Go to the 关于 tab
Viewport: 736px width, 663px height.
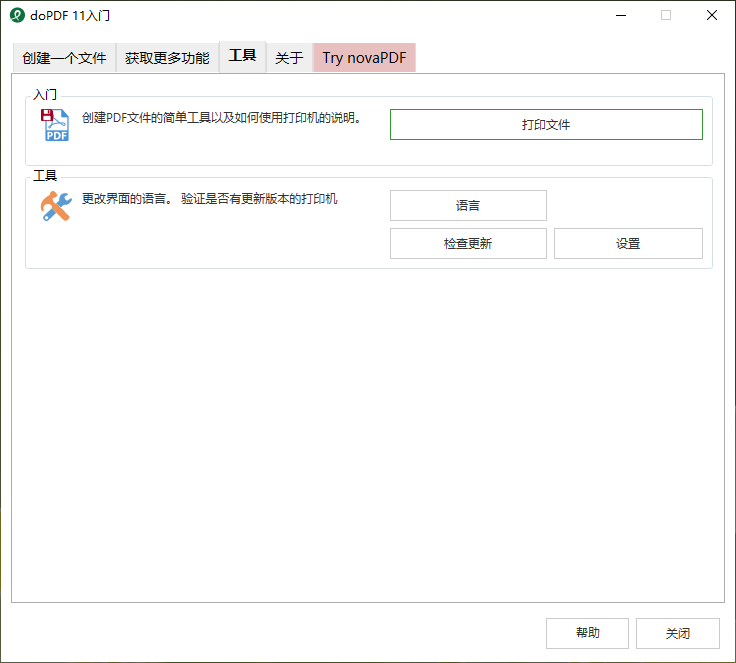point(289,58)
